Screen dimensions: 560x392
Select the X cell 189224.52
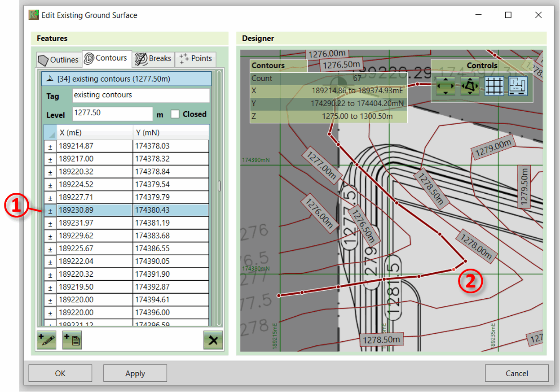95,184
